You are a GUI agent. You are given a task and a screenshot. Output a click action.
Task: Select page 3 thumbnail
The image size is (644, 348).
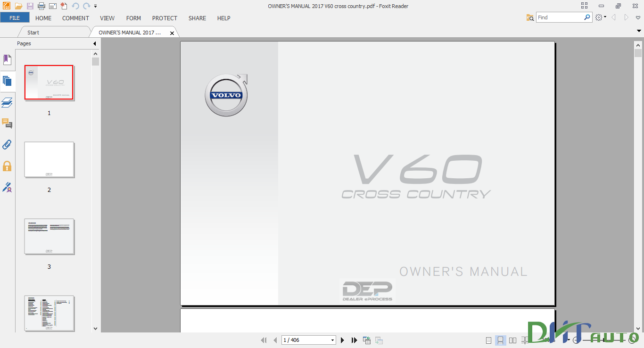(x=49, y=236)
